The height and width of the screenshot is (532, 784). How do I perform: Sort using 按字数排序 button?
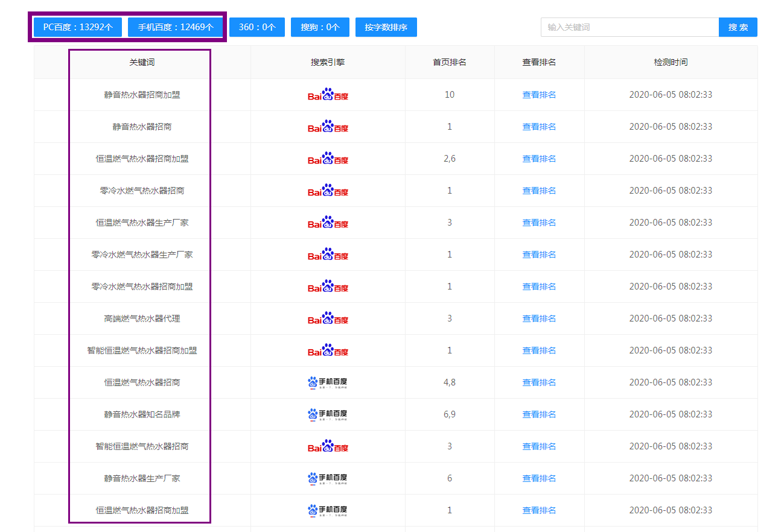[x=386, y=27]
